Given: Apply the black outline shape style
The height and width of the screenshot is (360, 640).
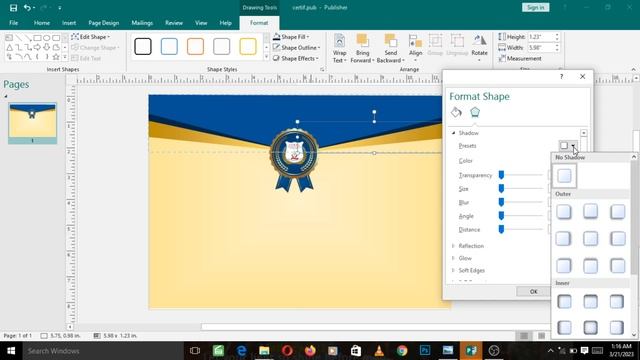Looking at the screenshot, I should (x=143, y=47).
